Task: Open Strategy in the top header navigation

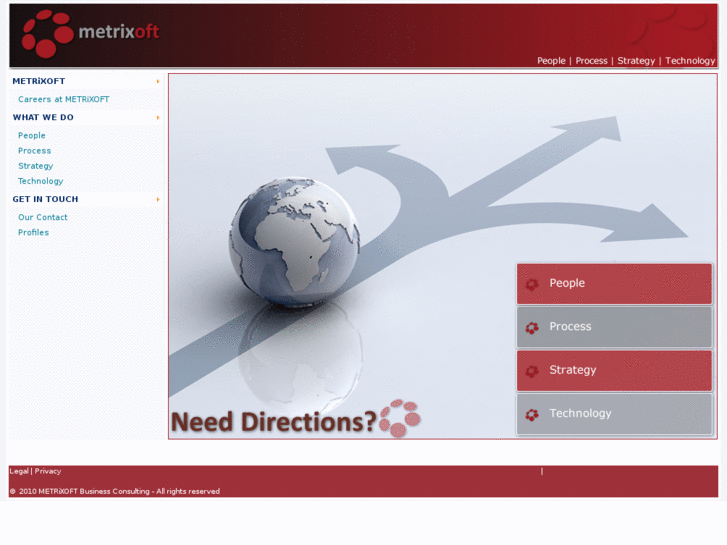Action: pos(636,61)
